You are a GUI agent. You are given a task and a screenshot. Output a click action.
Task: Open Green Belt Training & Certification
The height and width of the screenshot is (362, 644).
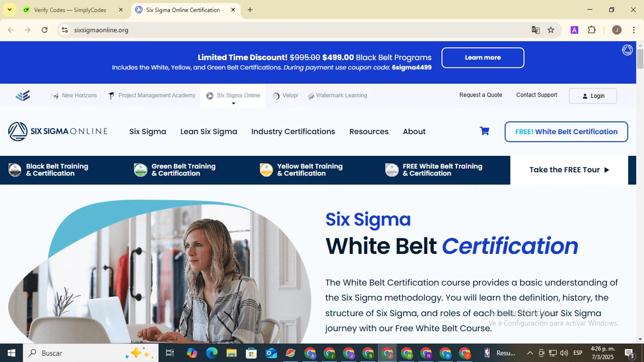pyautogui.click(x=175, y=170)
